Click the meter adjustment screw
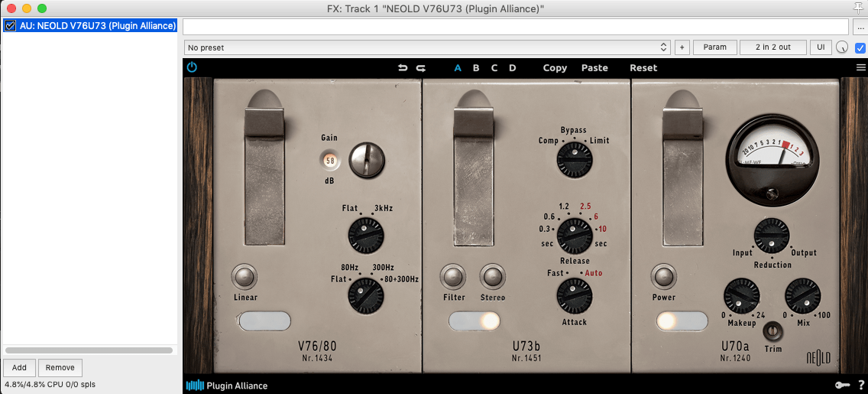868x394 pixels. point(772,194)
